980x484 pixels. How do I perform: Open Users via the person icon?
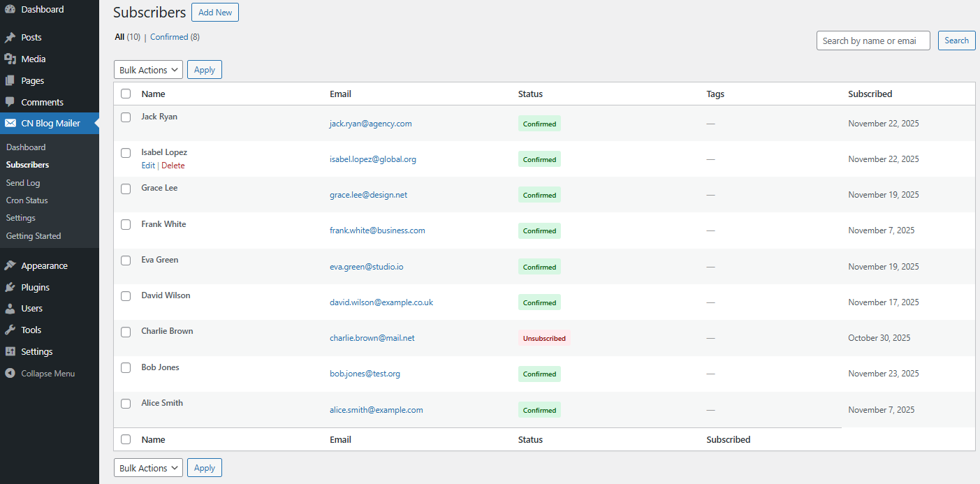tap(10, 308)
